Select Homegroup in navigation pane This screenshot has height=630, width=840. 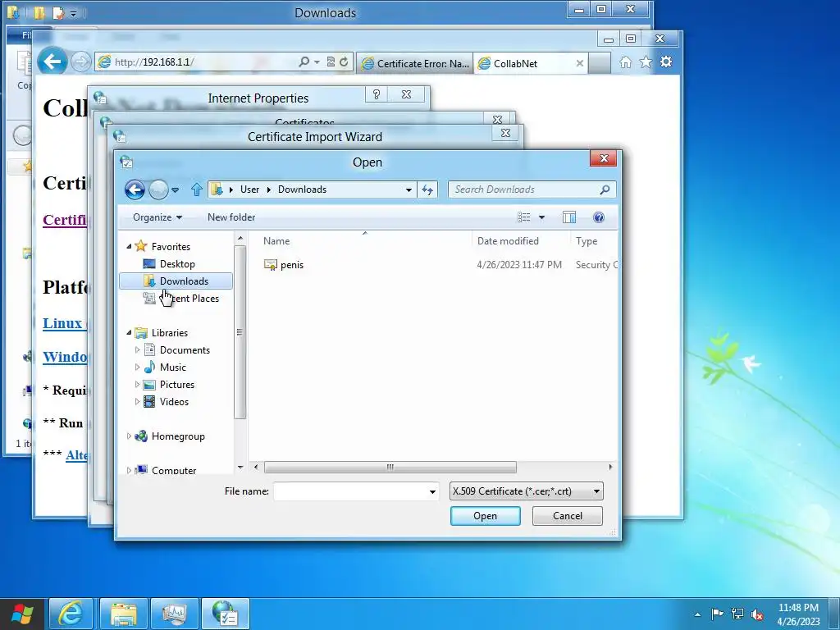(178, 436)
